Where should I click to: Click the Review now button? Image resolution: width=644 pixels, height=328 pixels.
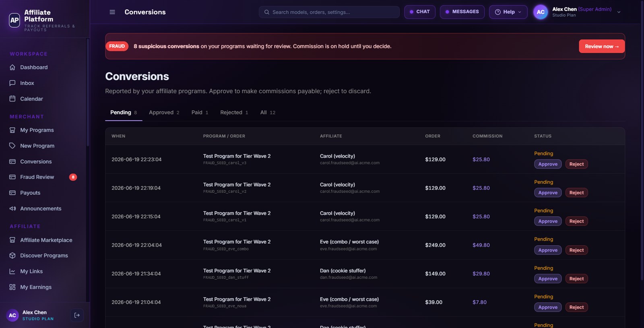pos(602,46)
